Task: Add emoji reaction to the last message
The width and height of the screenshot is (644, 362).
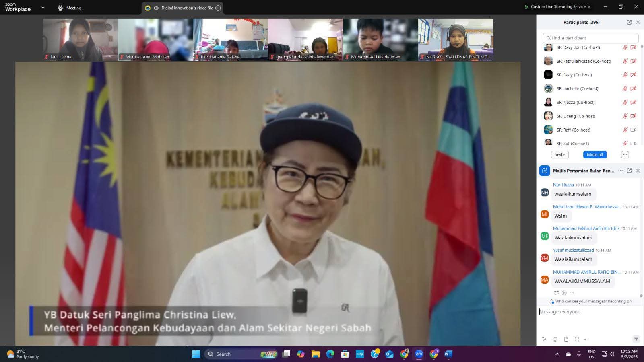Action: (564, 293)
